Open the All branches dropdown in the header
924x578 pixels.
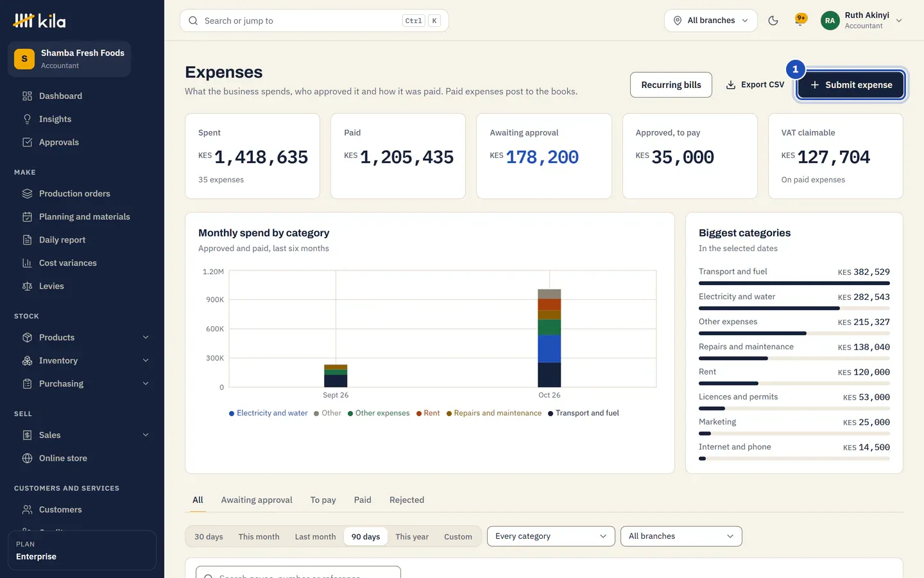[710, 21]
